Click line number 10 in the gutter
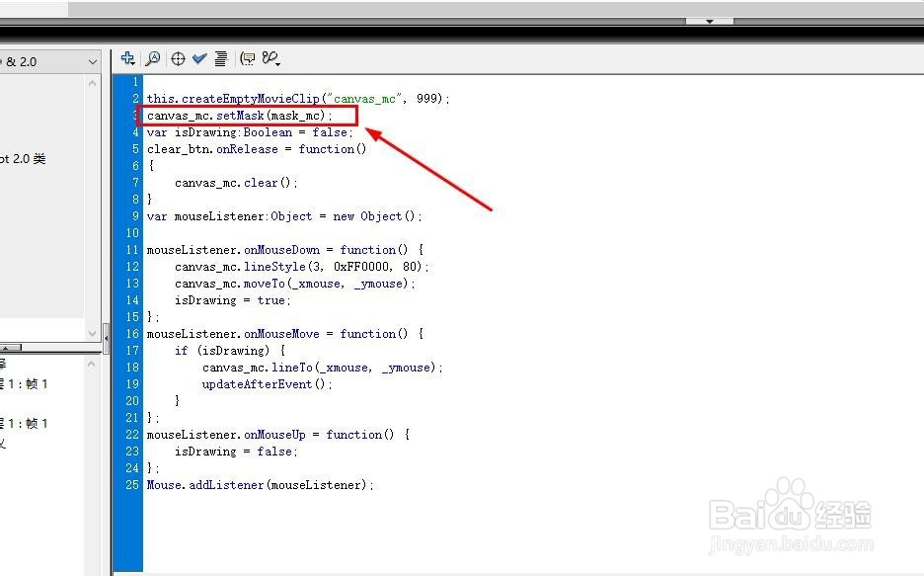The width and height of the screenshot is (924, 576). (132, 233)
